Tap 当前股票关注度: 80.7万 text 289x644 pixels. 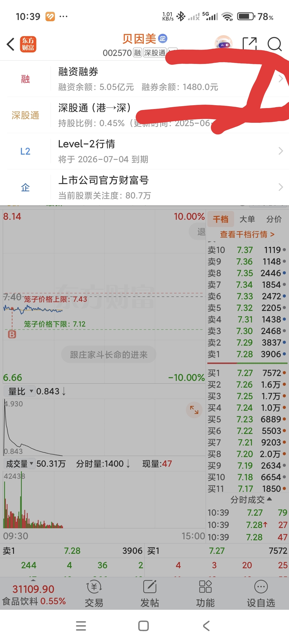[x=105, y=196]
